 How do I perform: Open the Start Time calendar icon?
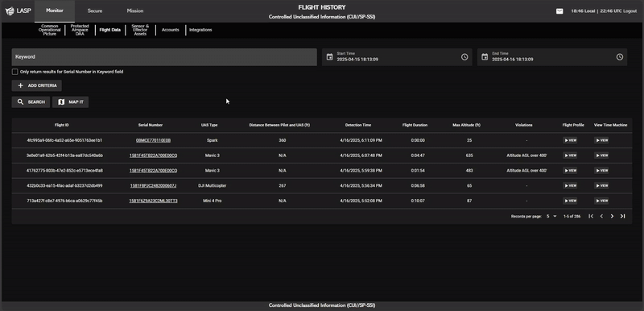tap(329, 56)
